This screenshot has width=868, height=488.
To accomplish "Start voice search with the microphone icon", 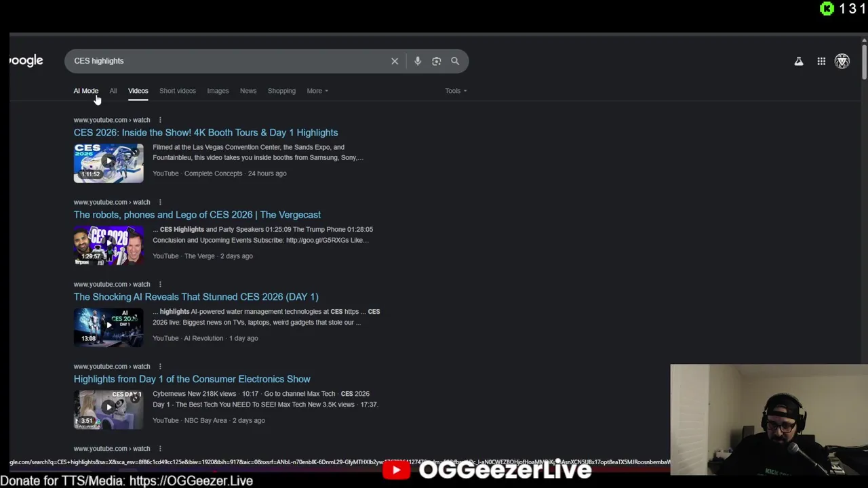I will coord(418,61).
